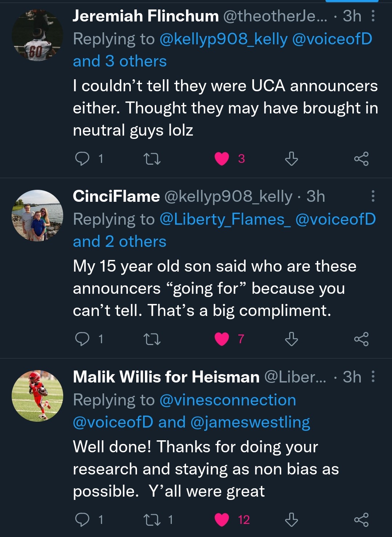The image size is (392, 537).
Task: Retweet Jeremiah Flinchum's UCA announcers tweet
Action: [x=152, y=159]
